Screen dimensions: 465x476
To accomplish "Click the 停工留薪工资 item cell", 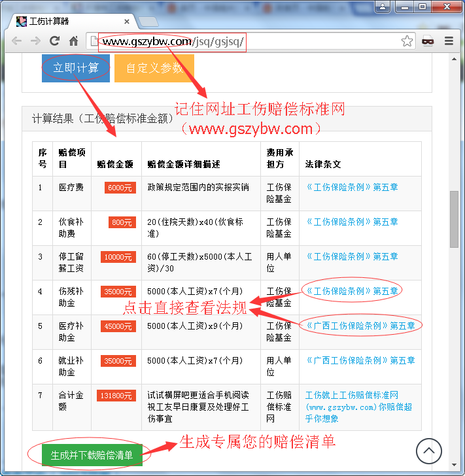I will 72,263.
